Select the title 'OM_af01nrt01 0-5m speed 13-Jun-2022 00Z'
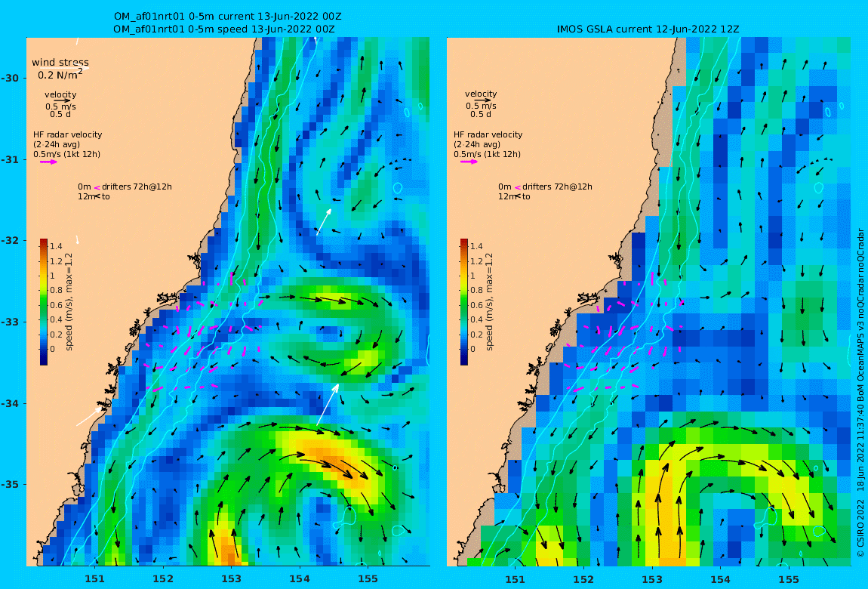The width and height of the screenshot is (868, 589). 223,29
